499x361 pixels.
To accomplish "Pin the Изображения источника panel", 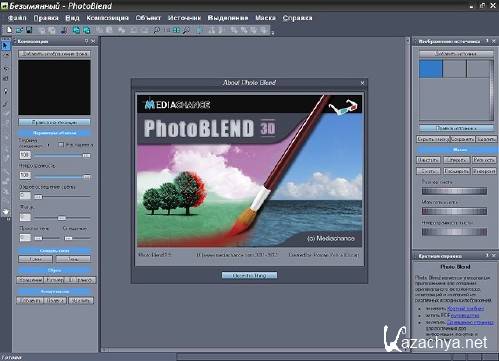I will tap(487, 41).
